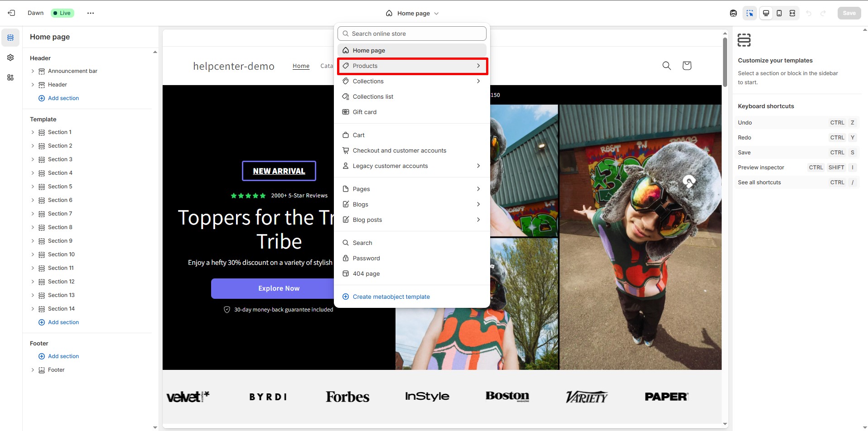The height and width of the screenshot is (431, 868).
Task: Switch preview to desktop view
Action: pyautogui.click(x=766, y=13)
